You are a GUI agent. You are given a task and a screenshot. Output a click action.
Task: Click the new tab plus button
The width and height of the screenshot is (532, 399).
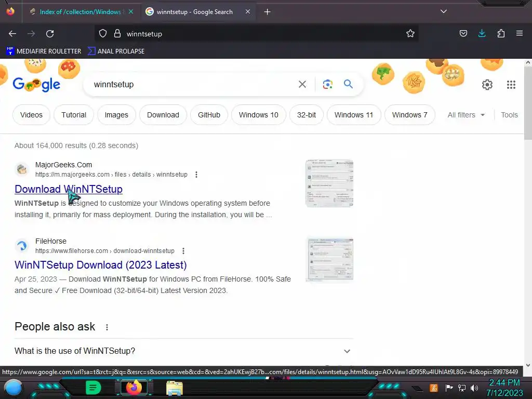pyautogui.click(x=268, y=12)
